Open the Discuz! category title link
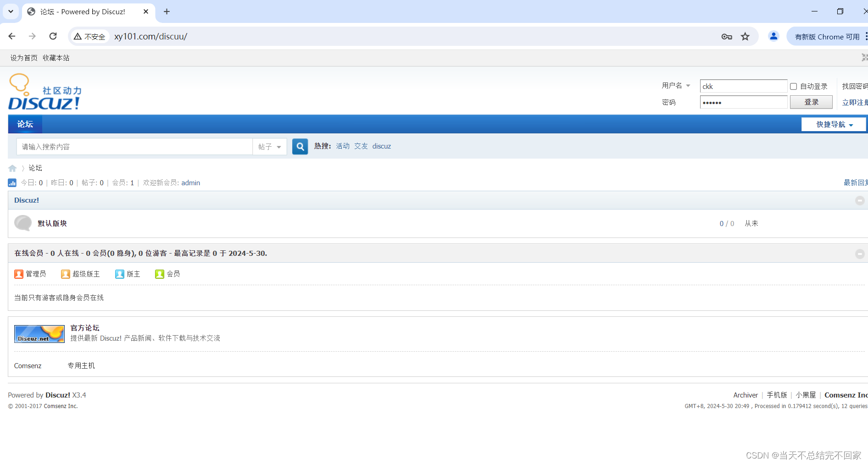 [27, 200]
